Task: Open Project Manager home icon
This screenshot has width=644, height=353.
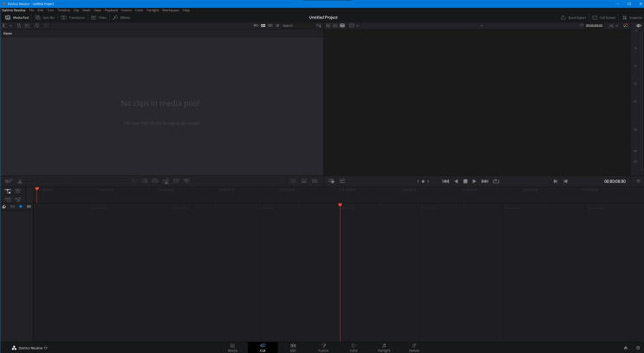Action: 626,348
